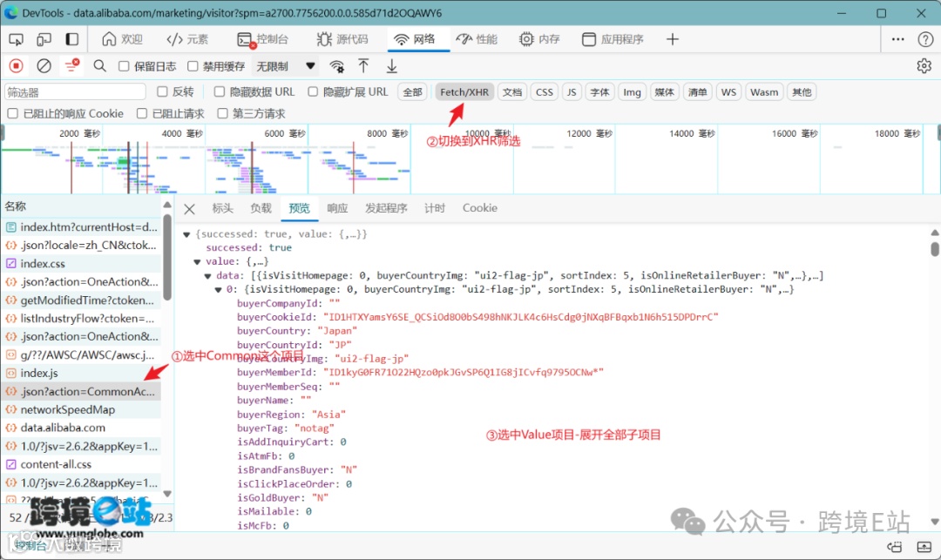941x560 pixels.
Task: Collapse array item 0 node
Action: tap(219, 290)
